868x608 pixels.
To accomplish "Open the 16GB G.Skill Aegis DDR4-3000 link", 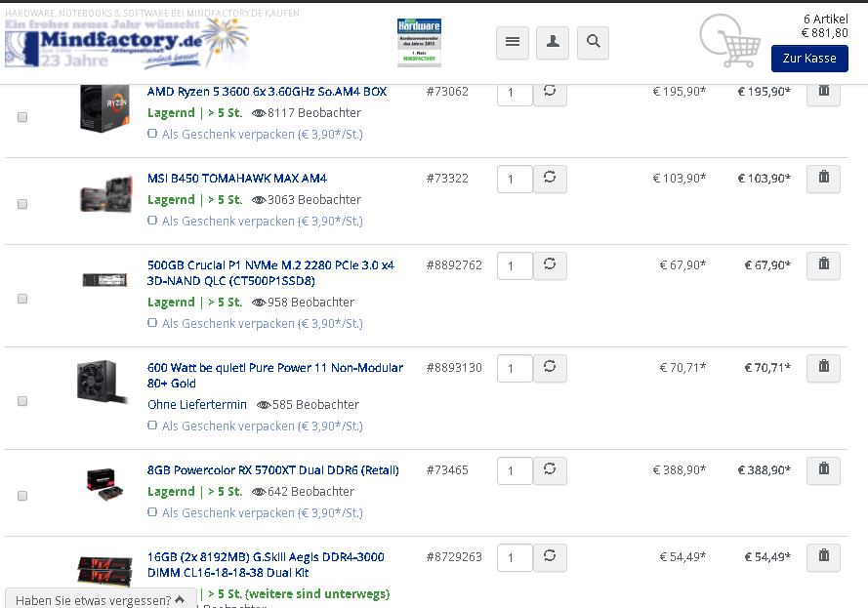I will click(x=266, y=565).
